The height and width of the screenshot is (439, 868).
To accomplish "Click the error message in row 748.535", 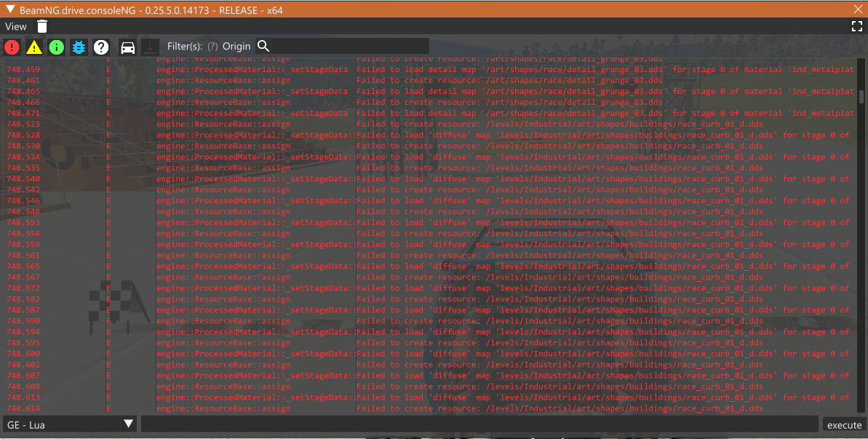I will pyautogui.click(x=560, y=167).
